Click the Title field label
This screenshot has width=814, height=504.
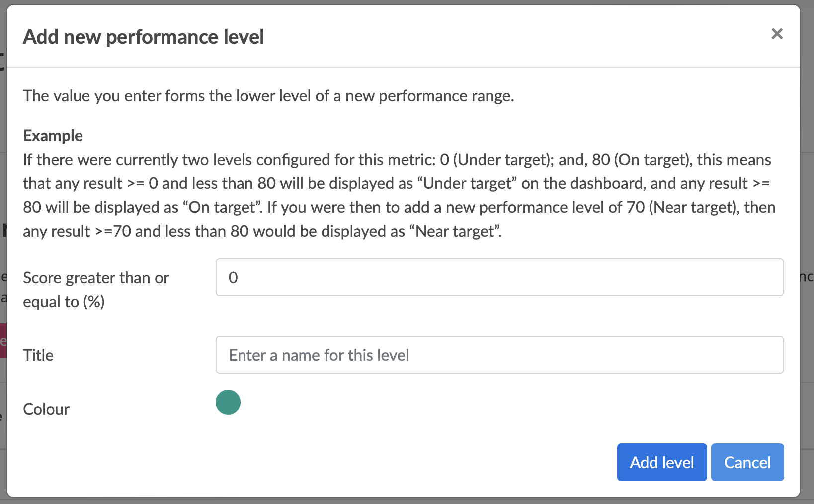point(38,355)
